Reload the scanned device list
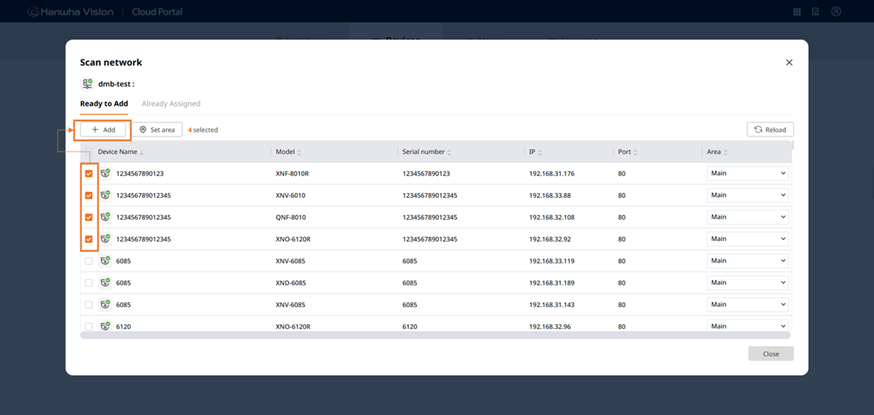874x415 pixels. [x=770, y=130]
